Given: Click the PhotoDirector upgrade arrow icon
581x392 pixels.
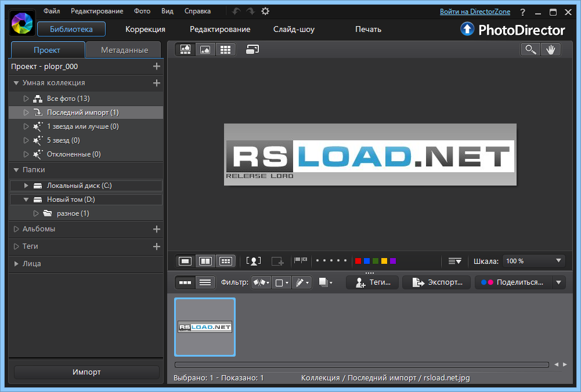Looking at the screenshot, I should (x=467, y=29).
